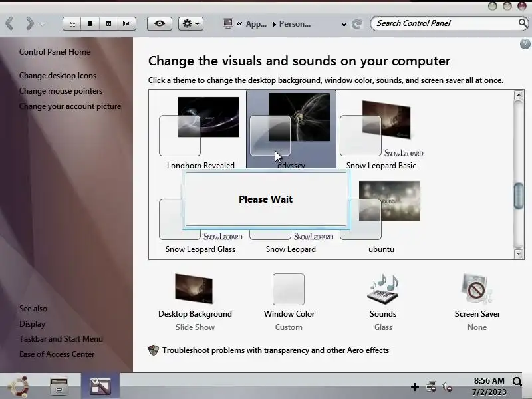Viewport: 532px width, 399px height.
Task: Go to Control Panel Home
Action: click(x=55, y=52)
